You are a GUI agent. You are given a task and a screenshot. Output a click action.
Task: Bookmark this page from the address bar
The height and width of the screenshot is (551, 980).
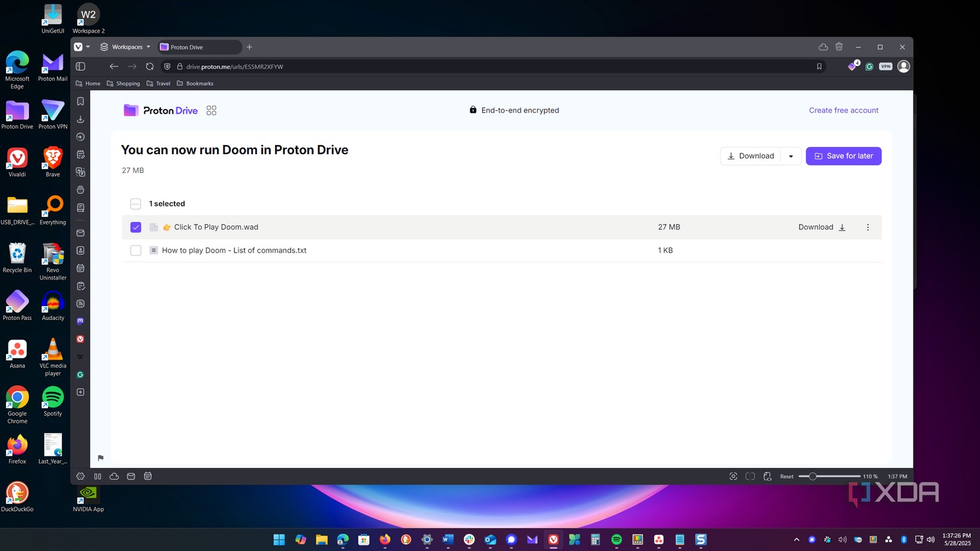point(819,67)
